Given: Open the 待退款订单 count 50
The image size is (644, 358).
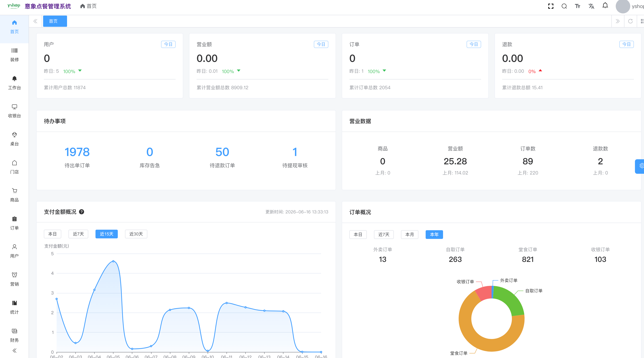Looking at the screenshot, I should coord(222,152).
